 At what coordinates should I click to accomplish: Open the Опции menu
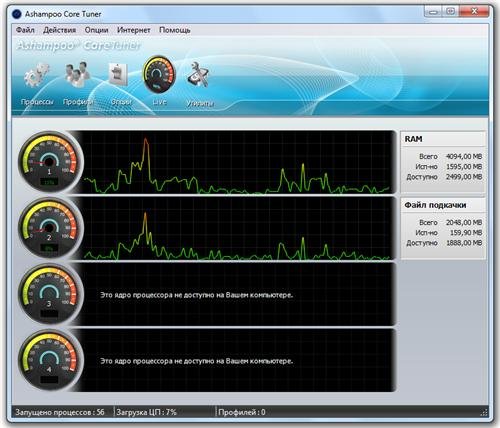[96, 30]
